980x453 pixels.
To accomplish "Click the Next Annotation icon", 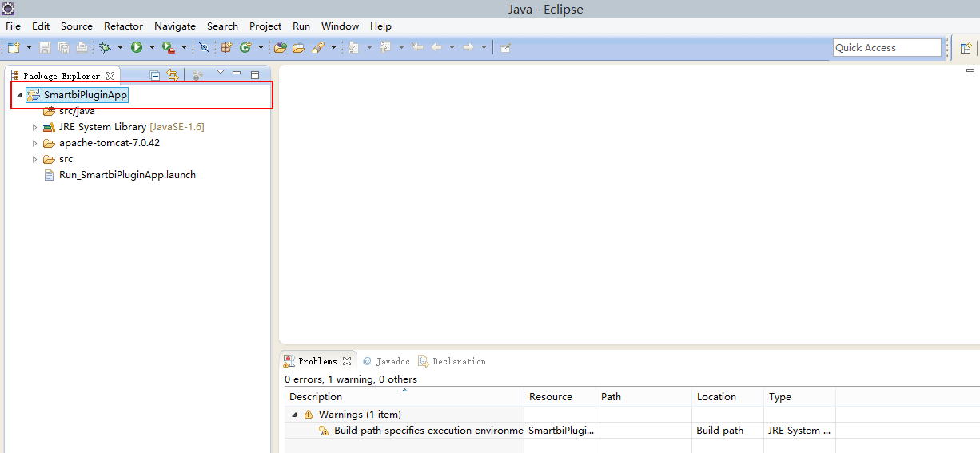I will point(354,48).
